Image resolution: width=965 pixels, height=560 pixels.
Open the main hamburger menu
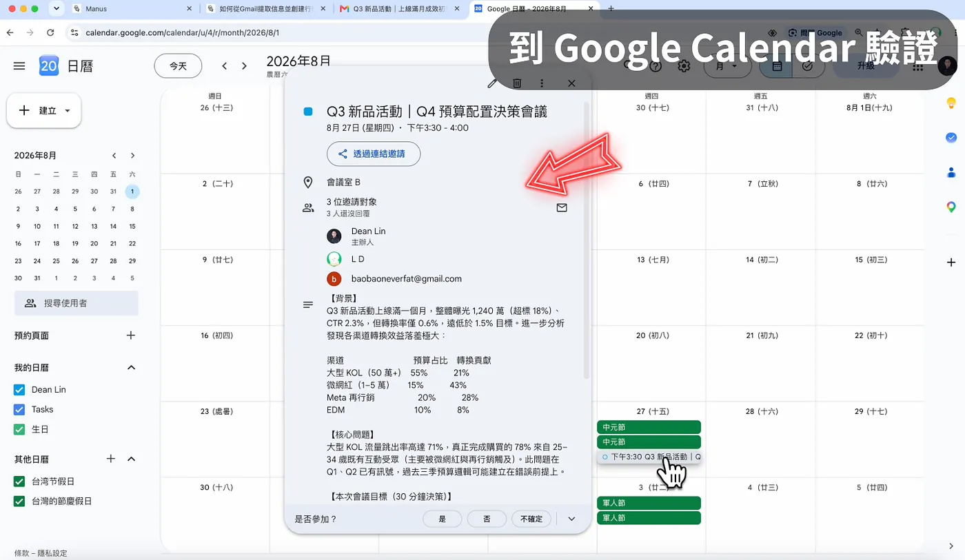[19, 66]
